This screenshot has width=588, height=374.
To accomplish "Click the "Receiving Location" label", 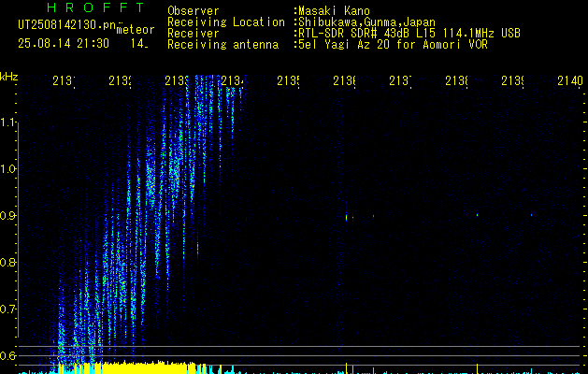I will coord(226,22).
